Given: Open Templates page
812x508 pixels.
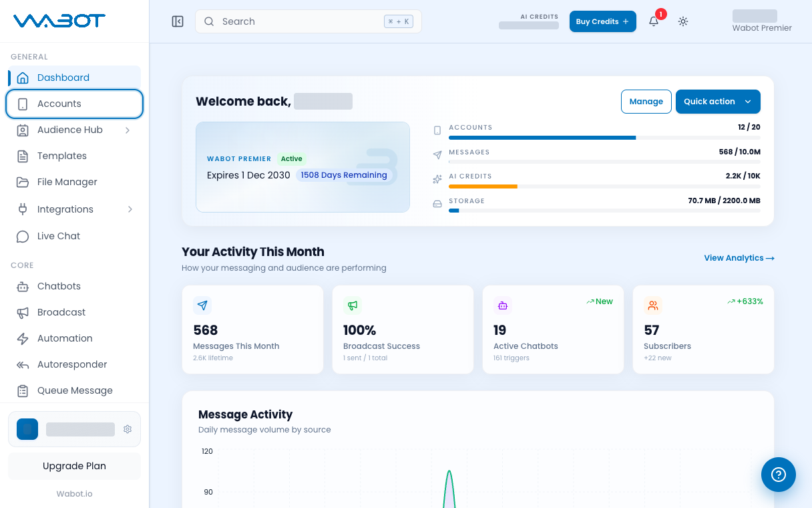Looking at the screenshot, I should click(x=75, y=156).
